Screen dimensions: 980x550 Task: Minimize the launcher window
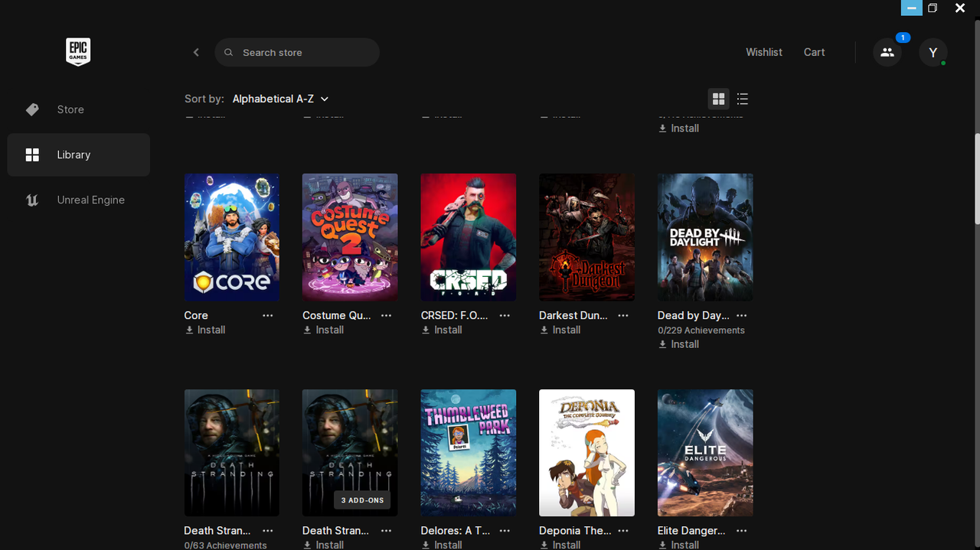[911, 8]
